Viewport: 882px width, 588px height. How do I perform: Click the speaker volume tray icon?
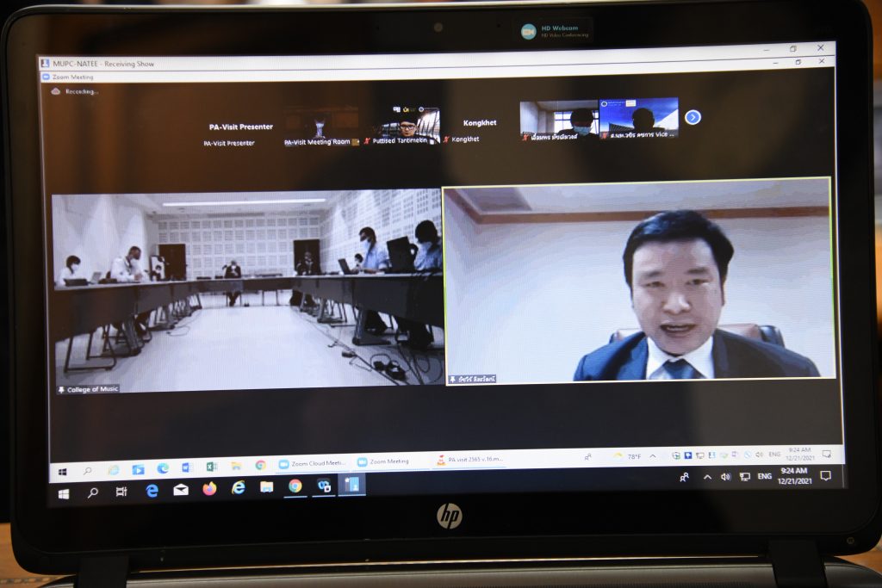[x=725, y=476]
